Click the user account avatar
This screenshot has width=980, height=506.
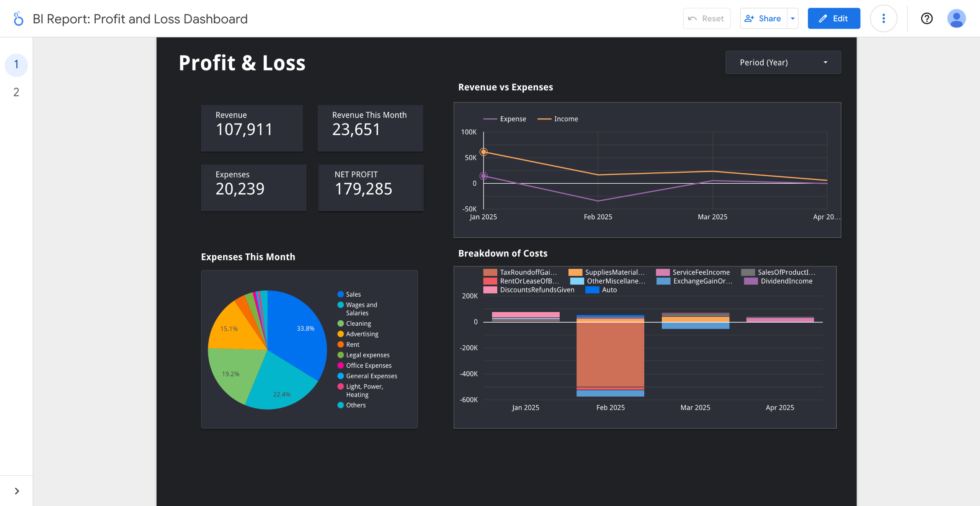click(956, 18)
